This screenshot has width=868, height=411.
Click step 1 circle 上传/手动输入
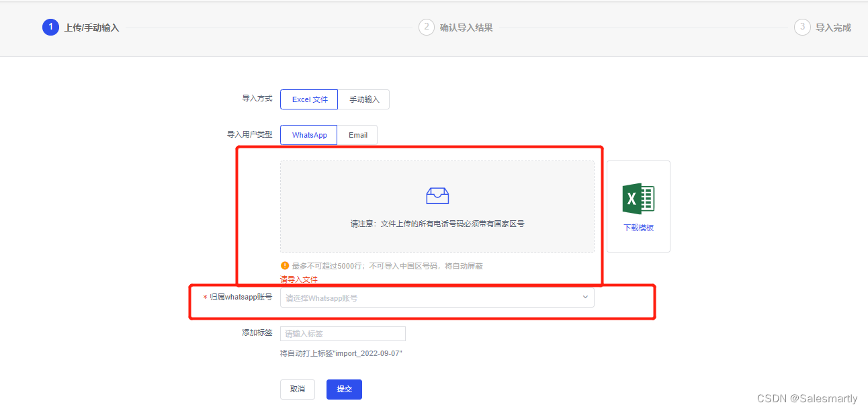click(50, 27)
